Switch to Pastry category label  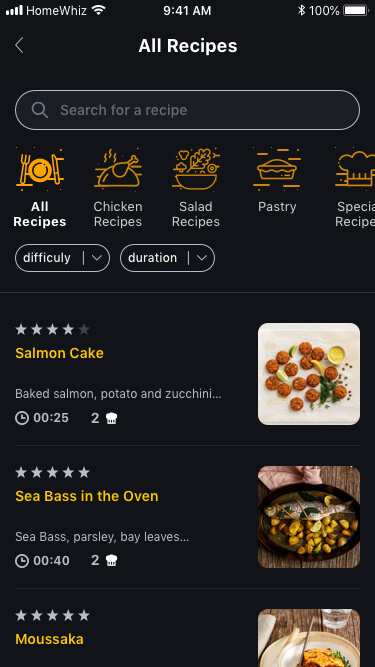point(277,207)
